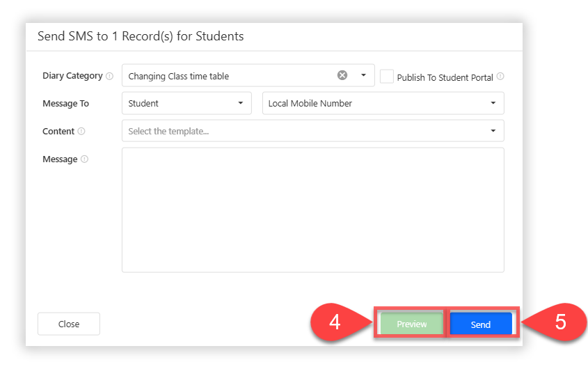The width and height of the screenshot is (588, 369).
Task: Open the Student recipient dropdown arrow
Action: tap(240, 103)
